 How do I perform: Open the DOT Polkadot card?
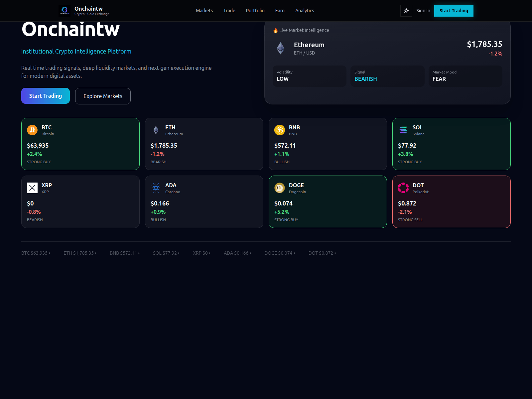click(x=452, y=202)
